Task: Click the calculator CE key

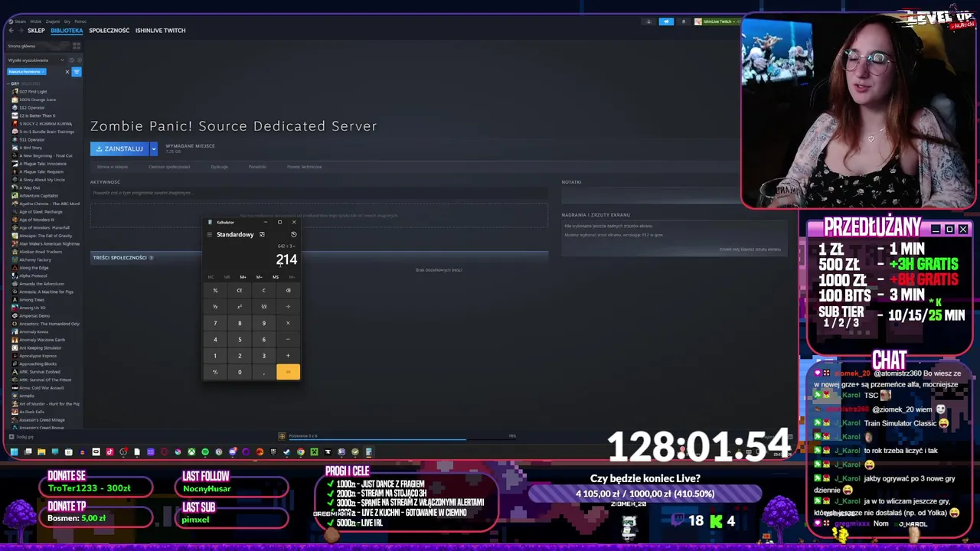Action: pyautogui.click(x=240, y=290)
